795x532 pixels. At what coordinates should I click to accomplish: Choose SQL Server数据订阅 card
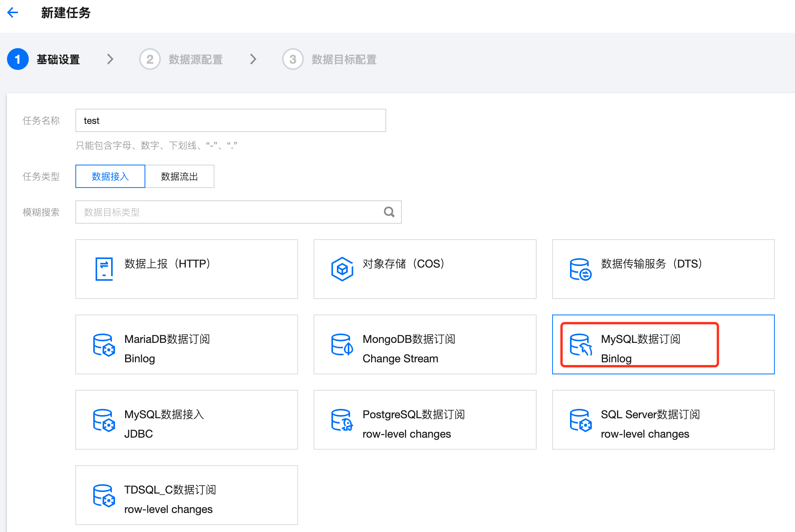(663, 420)
